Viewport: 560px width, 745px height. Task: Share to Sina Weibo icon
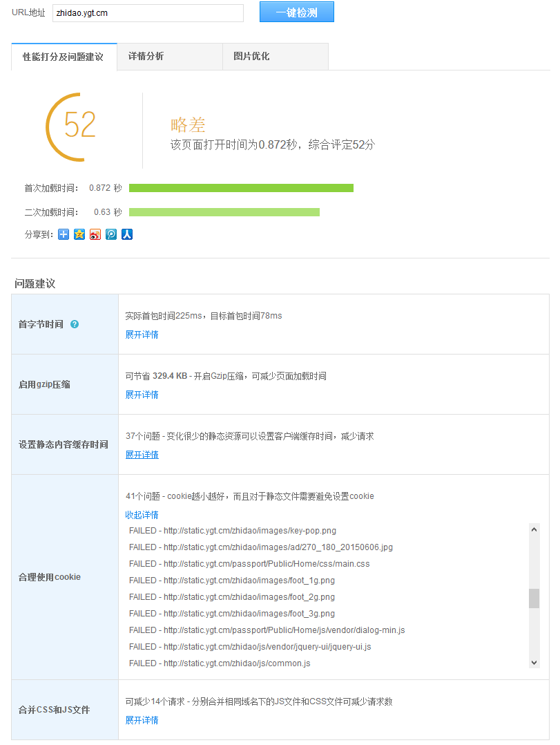point(95,234)
